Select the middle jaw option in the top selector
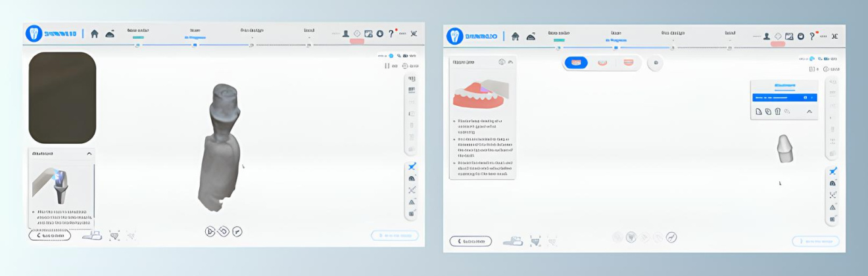Image resolution: width=868 pixels, height=276 pixels. click(x=602, y=62)
